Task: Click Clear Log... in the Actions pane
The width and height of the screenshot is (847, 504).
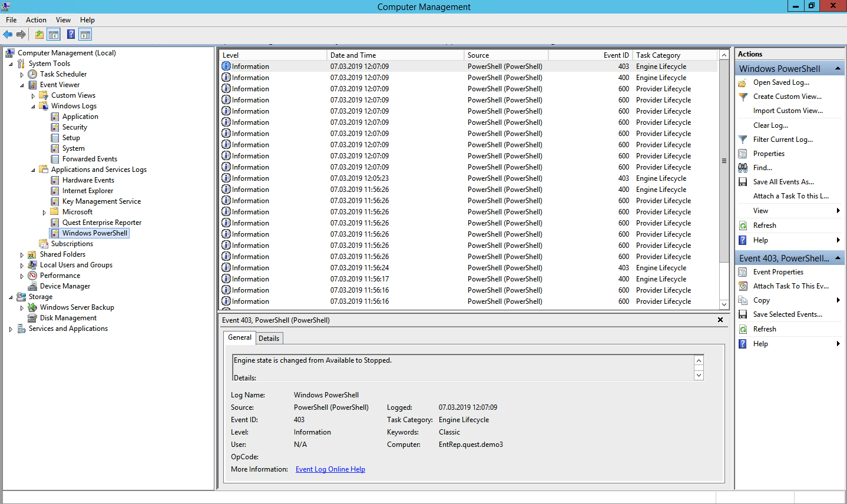Action: (770, 125)
